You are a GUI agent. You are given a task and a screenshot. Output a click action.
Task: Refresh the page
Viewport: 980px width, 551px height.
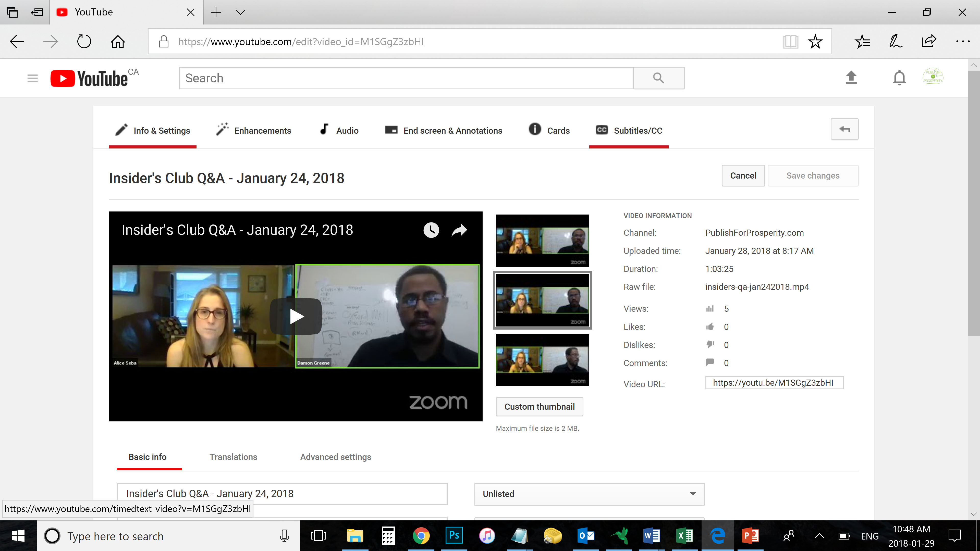tap(84, 41)
